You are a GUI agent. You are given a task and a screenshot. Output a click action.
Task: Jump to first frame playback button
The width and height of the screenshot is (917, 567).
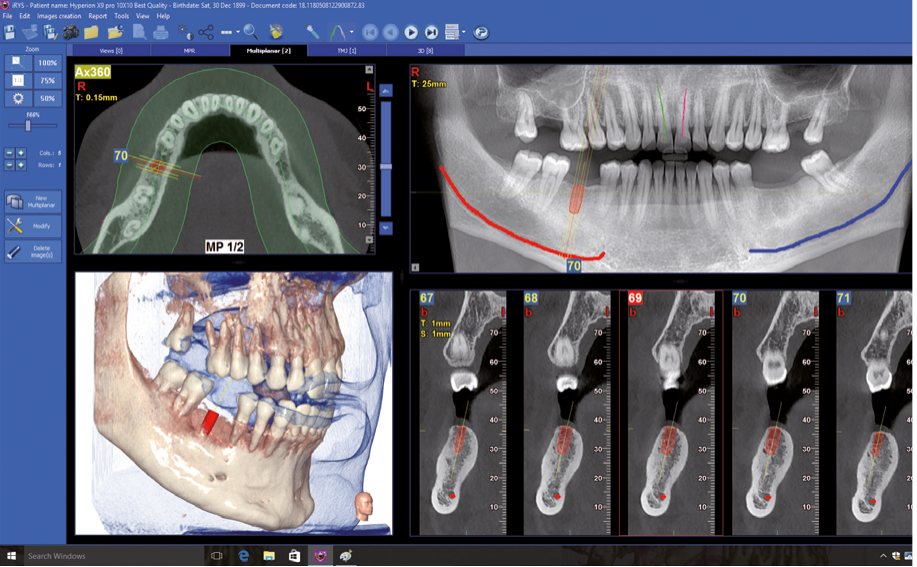point(370,32)
